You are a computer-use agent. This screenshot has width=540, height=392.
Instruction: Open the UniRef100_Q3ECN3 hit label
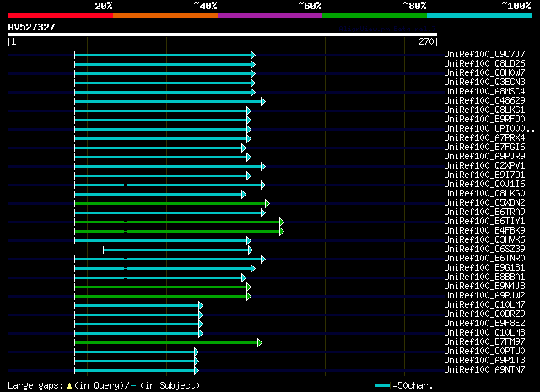pyautogui.click(x=484, y=82)
